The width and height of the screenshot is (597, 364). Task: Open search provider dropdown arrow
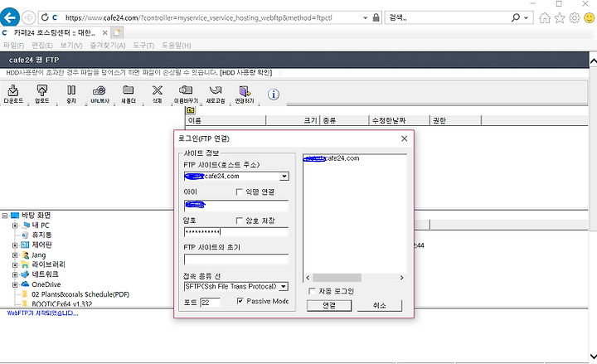tap(527, 18)
